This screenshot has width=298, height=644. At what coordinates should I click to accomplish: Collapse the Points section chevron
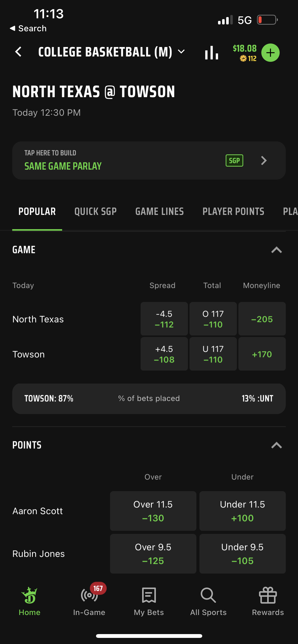pyautogui.click(x=277, y=445)
